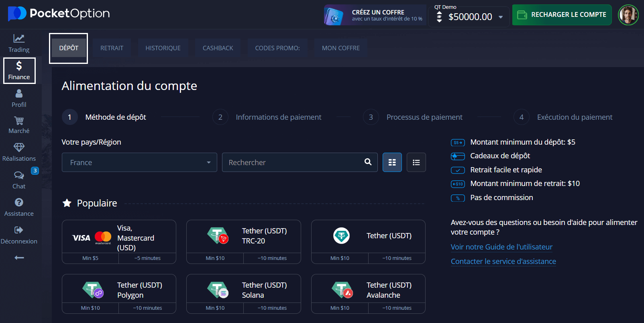
Task: Open the Assistance question mark icon
Action: click(x=19, y=202)
